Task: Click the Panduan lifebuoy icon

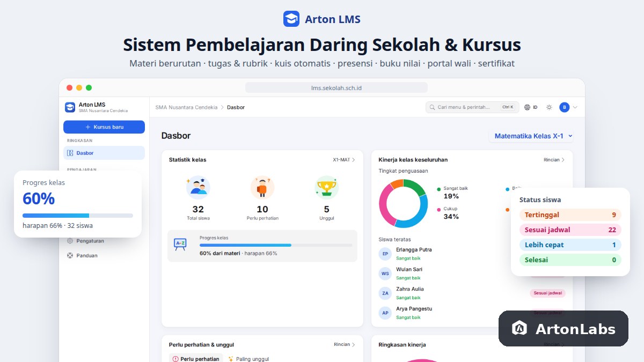Action: pyautogui.click(x=70, y=255)
